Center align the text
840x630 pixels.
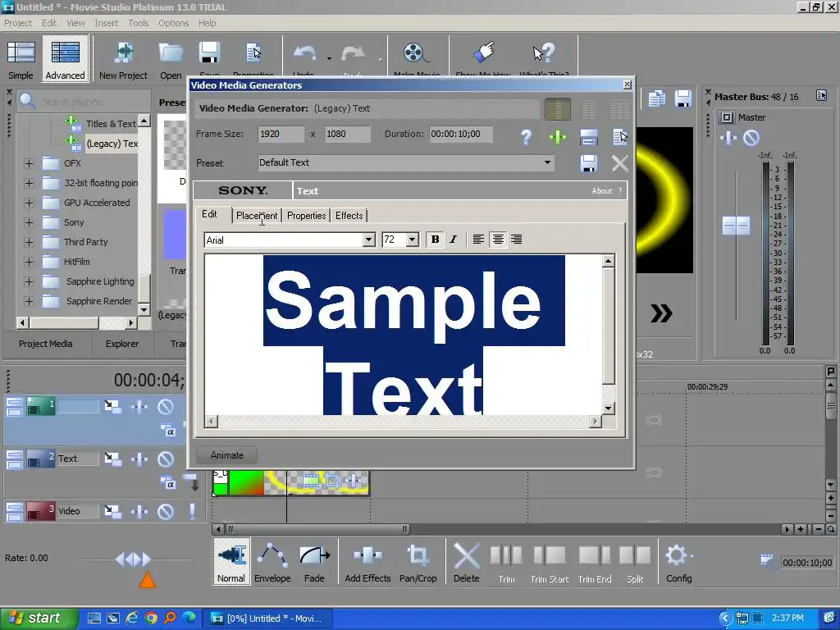498,240
